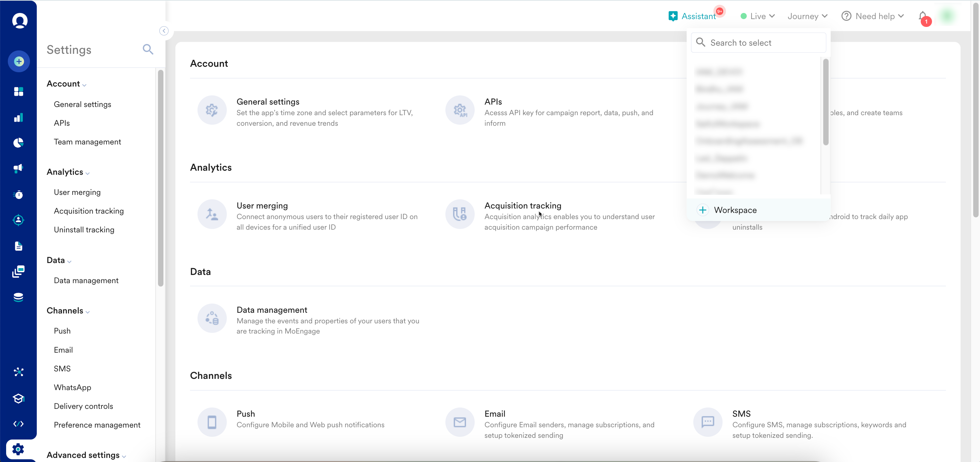This screenshot has width=980, height=462.
Task: Open the developer code brackets icon
Action: (18, 423)
